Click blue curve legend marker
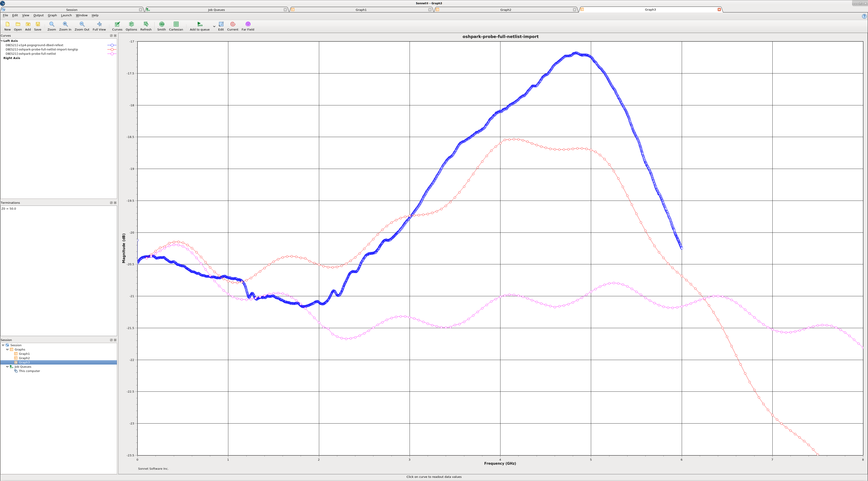Viewport: 868px width, 481px height. 112,45
